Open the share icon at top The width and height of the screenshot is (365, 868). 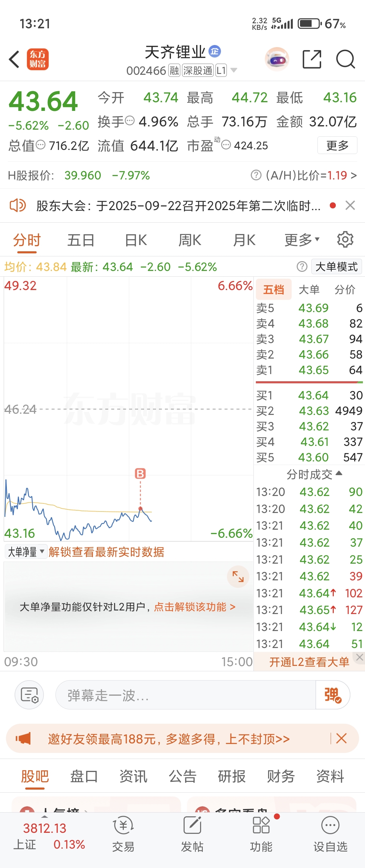[x=312, y=59]
